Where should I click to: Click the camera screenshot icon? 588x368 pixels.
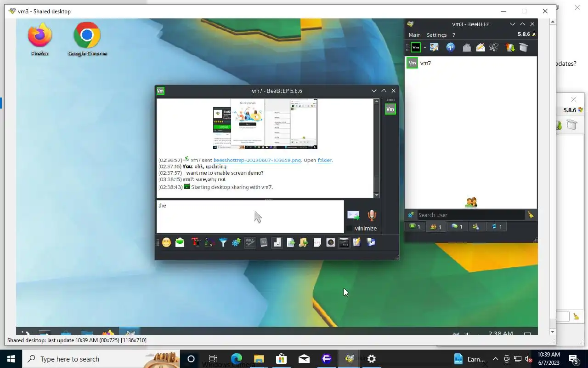[x=330, y=242]
